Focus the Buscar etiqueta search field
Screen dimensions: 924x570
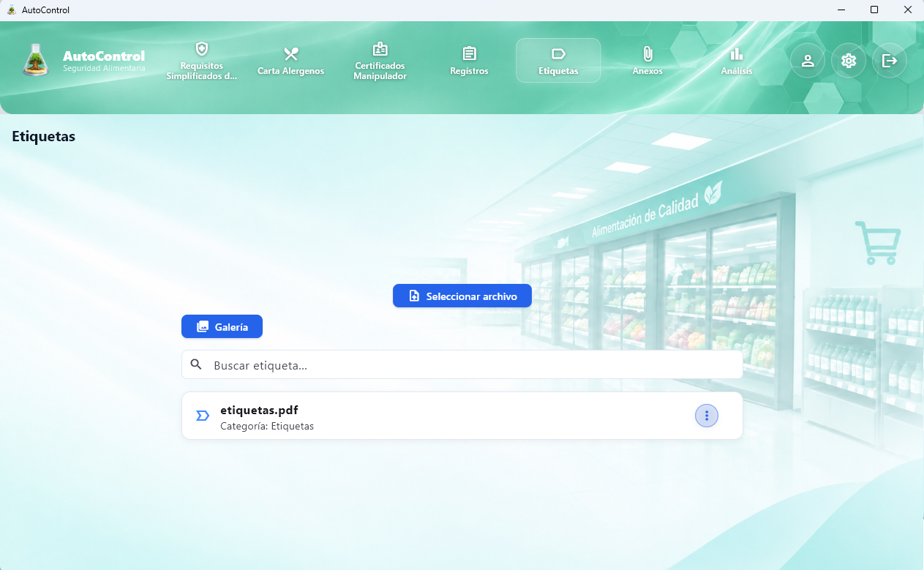tap(462, 364)
